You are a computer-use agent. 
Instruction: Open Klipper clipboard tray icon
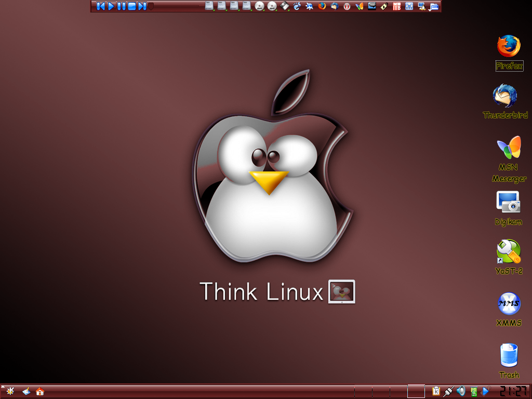(x=436, y=391)
